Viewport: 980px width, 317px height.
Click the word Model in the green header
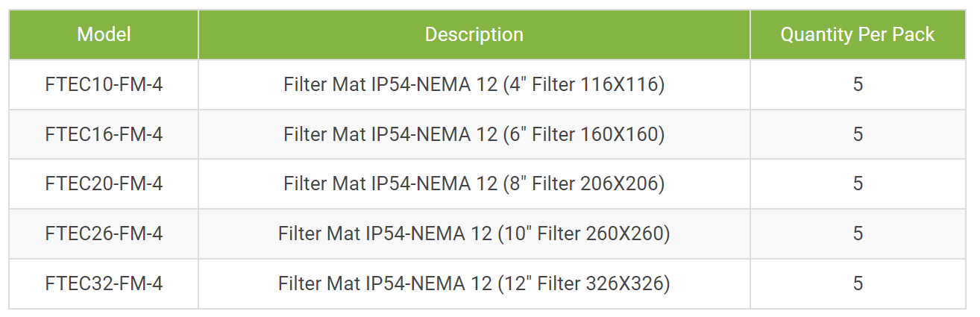point(104,34)
